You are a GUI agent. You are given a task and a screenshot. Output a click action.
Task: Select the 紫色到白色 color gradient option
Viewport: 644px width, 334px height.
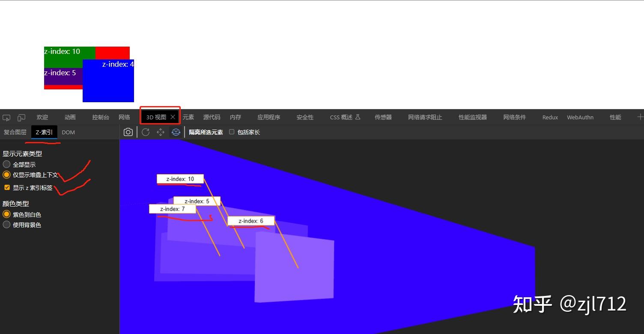[6, 214]
